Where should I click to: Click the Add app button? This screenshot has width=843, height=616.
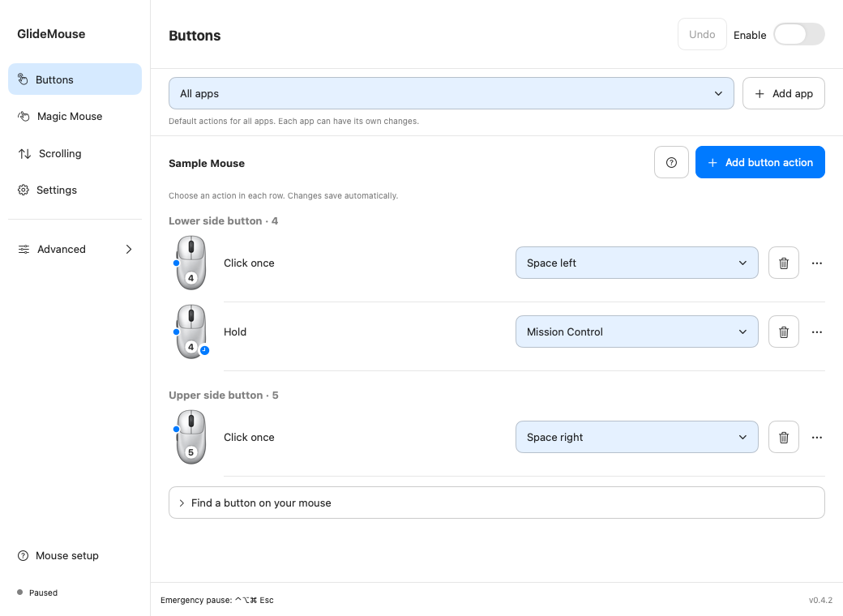(783, 93)
